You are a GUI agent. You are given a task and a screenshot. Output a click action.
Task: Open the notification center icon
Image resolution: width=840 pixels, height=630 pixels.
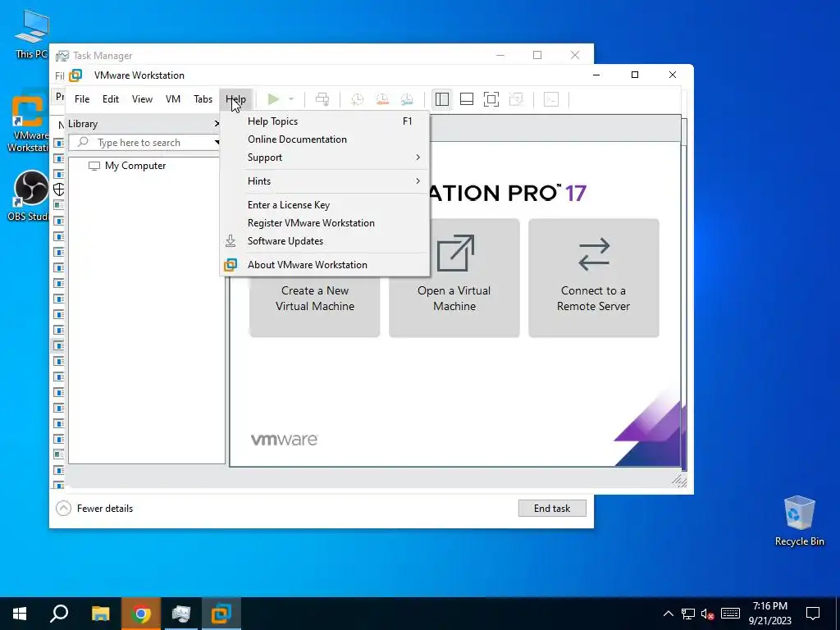click(813, 614)
